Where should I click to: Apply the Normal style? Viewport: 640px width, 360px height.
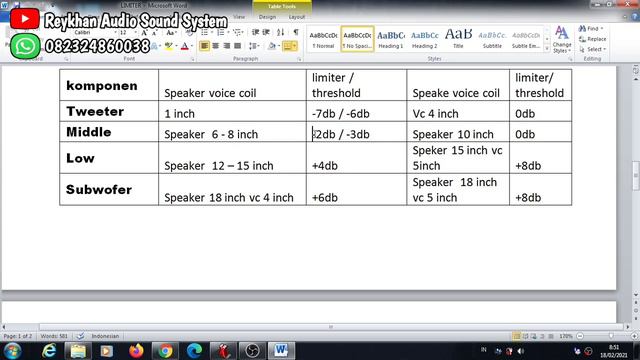[323, 40]
